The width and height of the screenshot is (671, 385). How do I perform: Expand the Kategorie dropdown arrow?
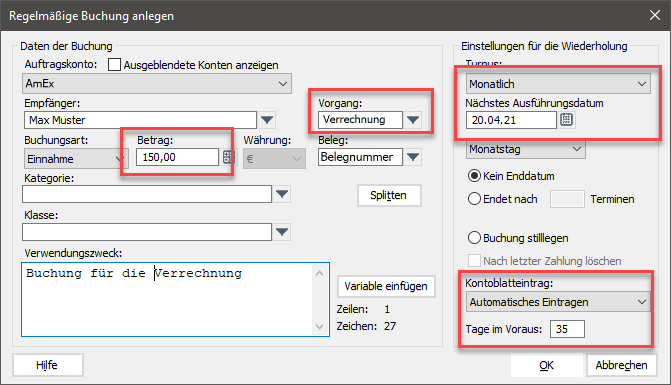[x=282, y=194]
